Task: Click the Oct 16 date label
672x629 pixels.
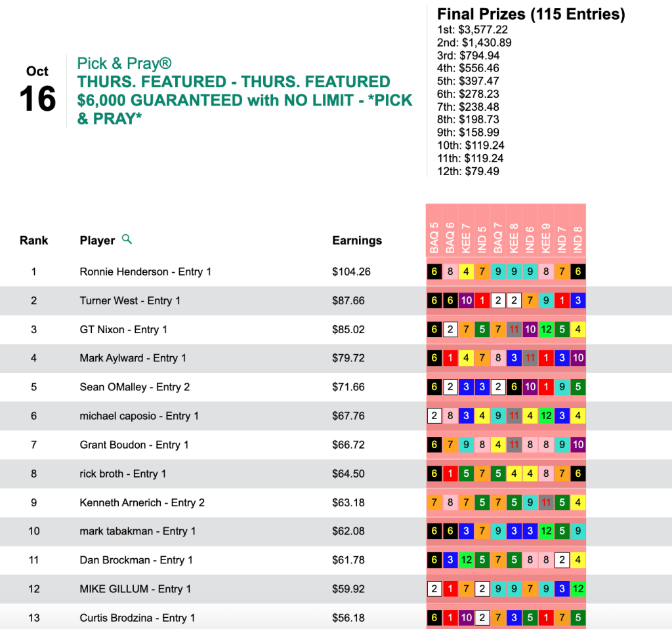Action: click(37, 89)
